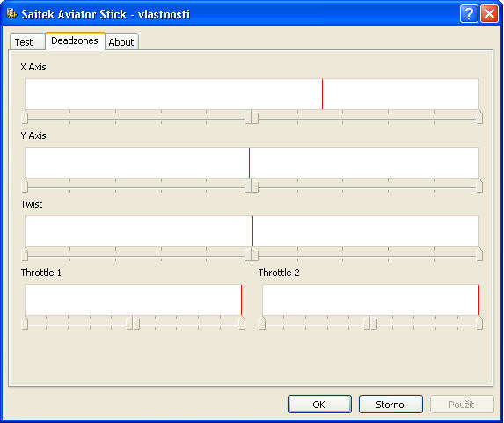Click Y Axis rightmost slider handle
504x423 pixels.
click(x=479, y=186)
